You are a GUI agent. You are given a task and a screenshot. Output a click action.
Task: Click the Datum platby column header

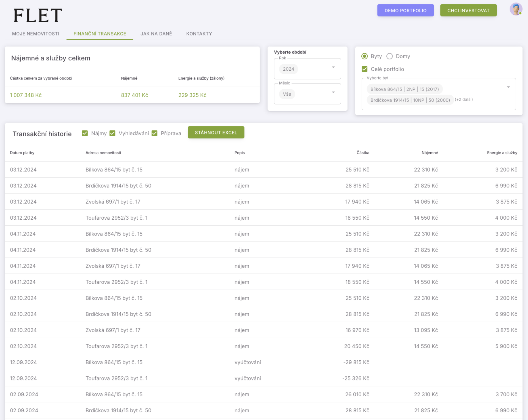tap(22, 153)
